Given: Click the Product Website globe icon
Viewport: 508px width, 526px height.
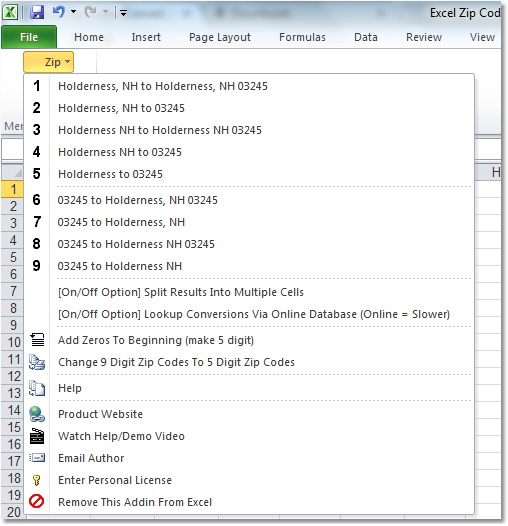Looking at the screenshot, I should pyautogui.click(x=37, y=414).
